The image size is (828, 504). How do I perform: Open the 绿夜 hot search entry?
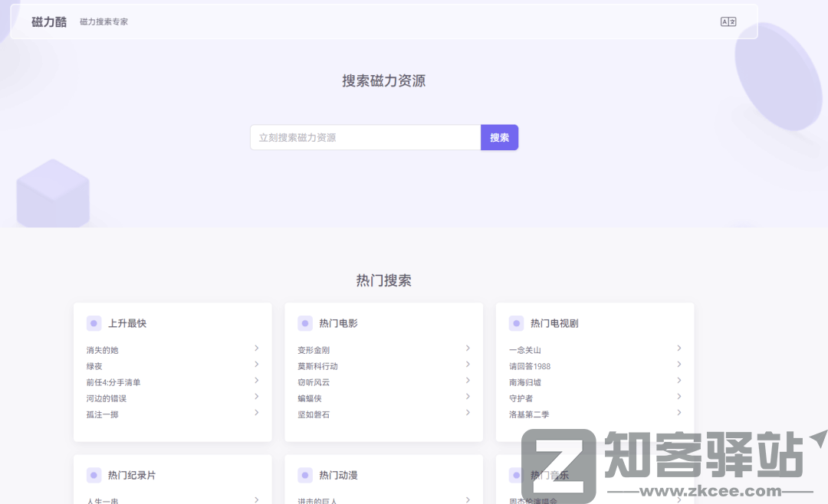pos(94,365)
